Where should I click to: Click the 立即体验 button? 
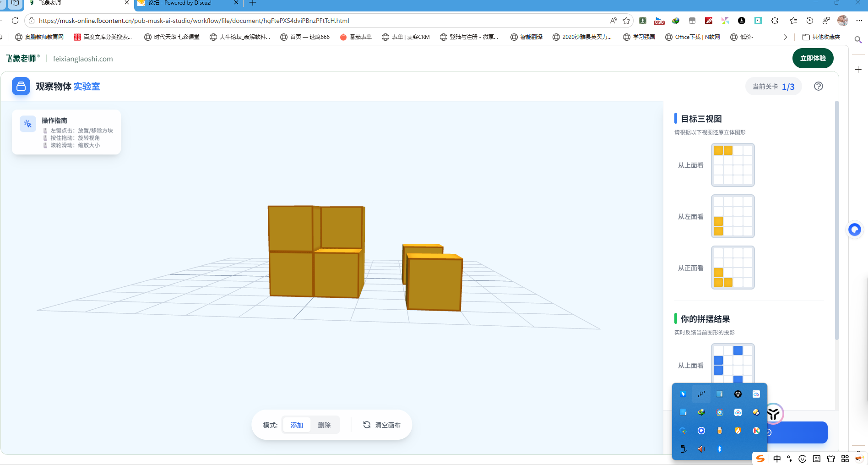point(813,58)
